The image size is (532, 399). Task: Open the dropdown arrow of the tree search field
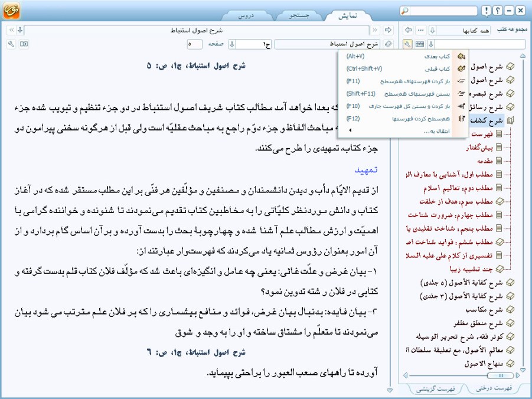(x=431, y=44)
